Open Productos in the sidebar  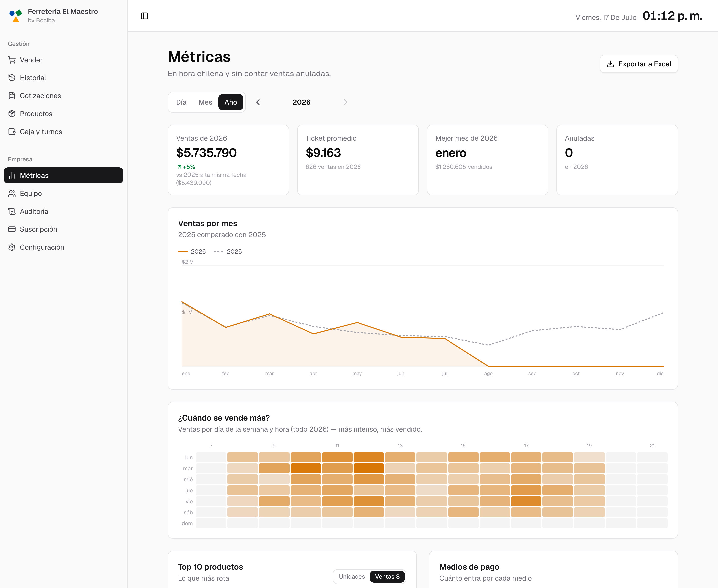(x=64, y=114)
